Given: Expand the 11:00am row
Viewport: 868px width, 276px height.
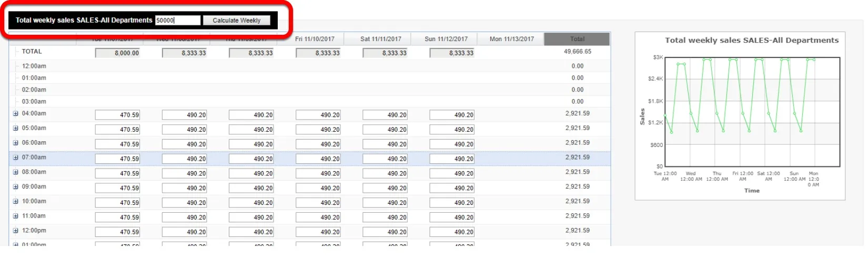Looking at the screenshot, I should [15, 216].
